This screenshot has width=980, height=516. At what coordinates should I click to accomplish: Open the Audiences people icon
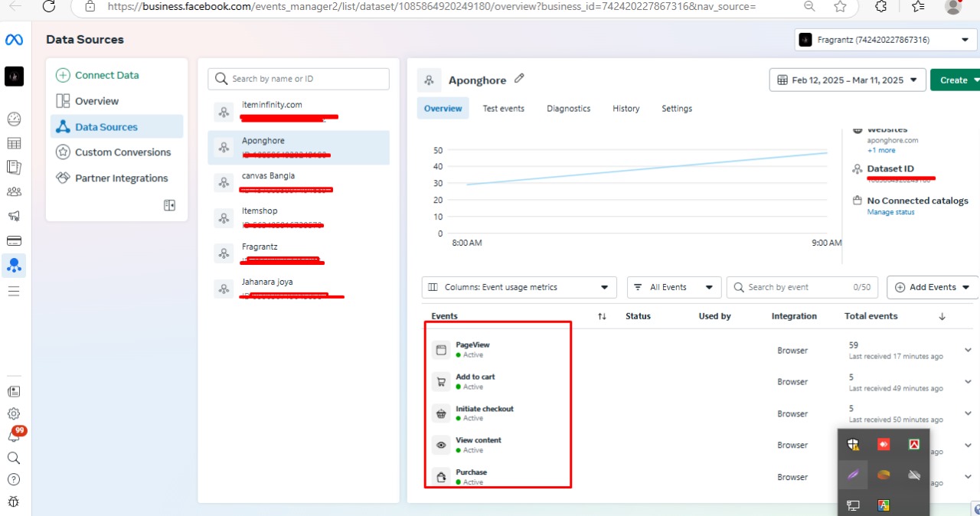point(14,191)
